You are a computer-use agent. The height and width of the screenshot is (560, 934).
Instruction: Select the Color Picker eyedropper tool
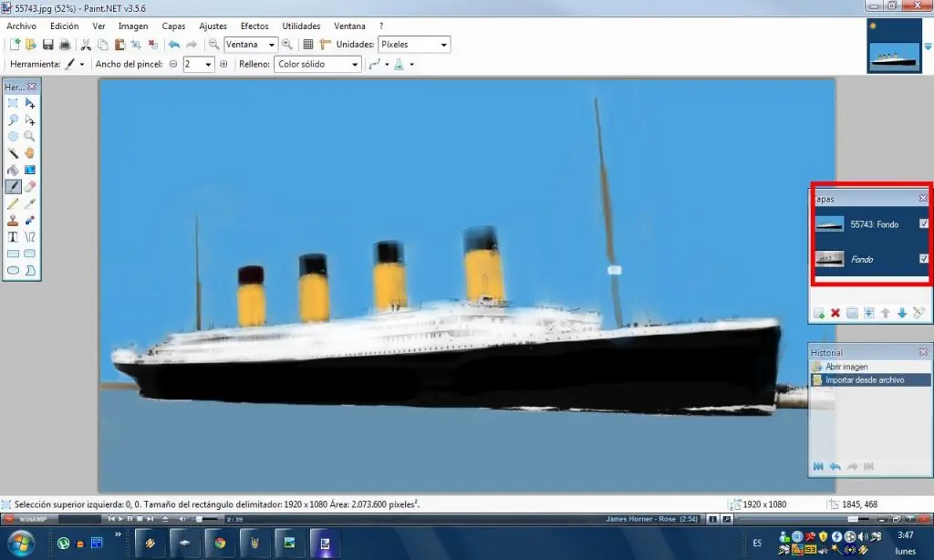(x=30, y=203)
